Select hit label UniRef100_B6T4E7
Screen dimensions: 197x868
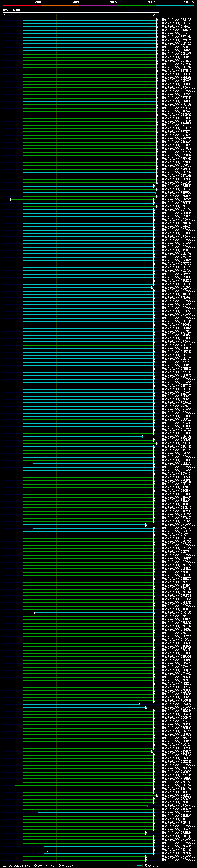pos(177,33)
